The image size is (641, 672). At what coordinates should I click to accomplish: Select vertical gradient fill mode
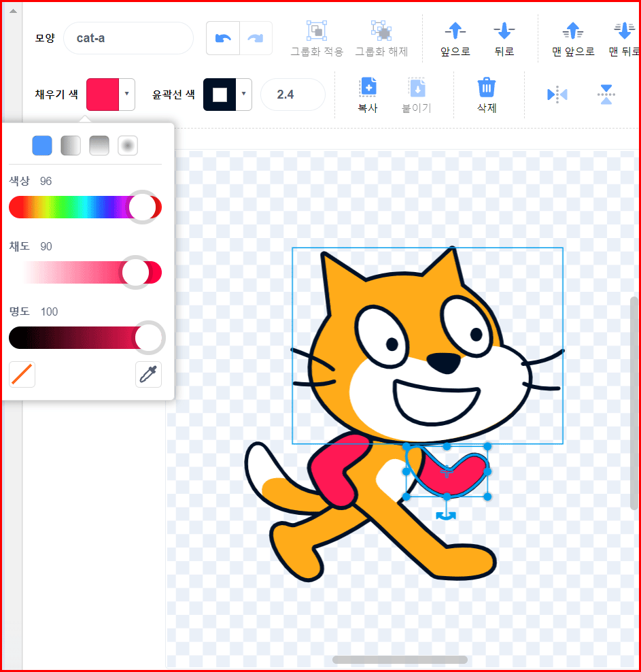coord(99,146)
